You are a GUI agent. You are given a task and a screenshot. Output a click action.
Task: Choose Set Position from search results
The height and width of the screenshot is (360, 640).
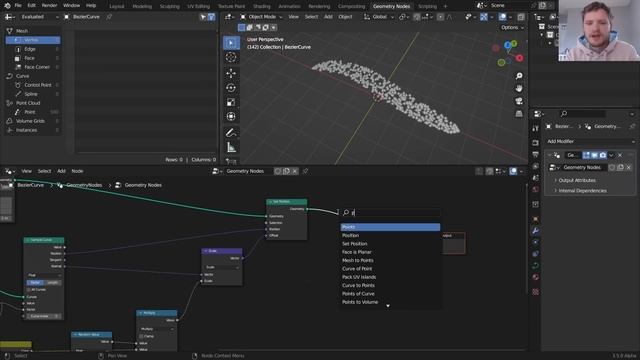pos(390,244)
